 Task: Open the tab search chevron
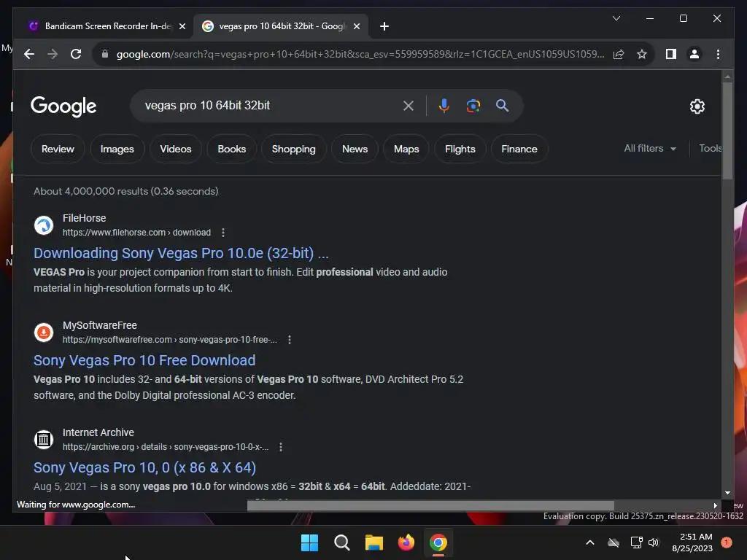tap(616, 18)
